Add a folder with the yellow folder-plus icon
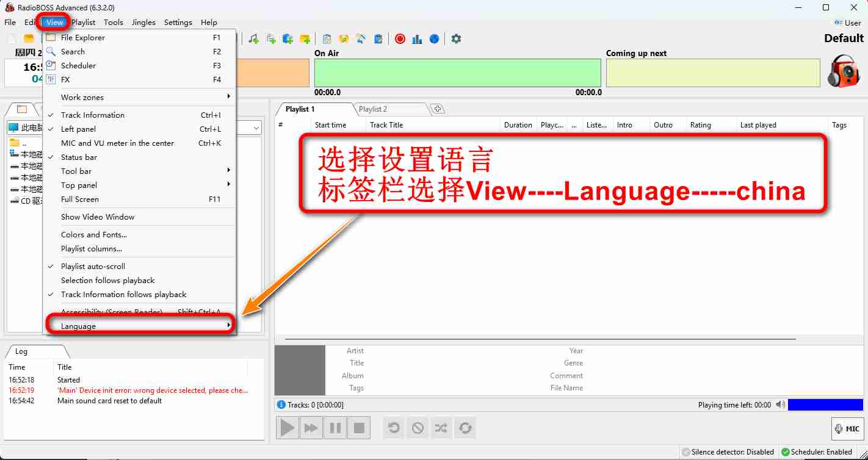Viewport: 868px width, 460px height. pos(305,38)
